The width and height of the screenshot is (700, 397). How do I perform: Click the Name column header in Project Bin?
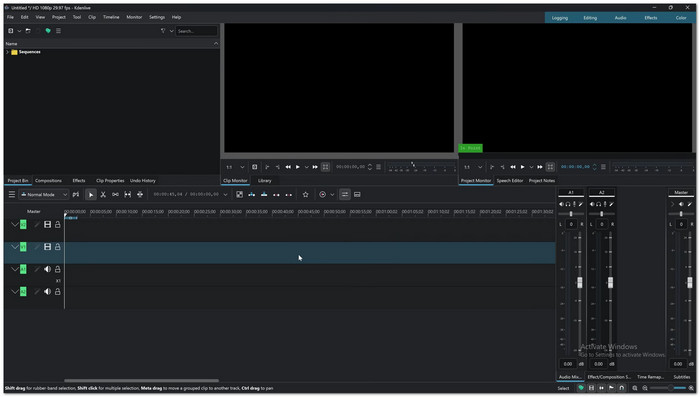(x=112, y=44)
